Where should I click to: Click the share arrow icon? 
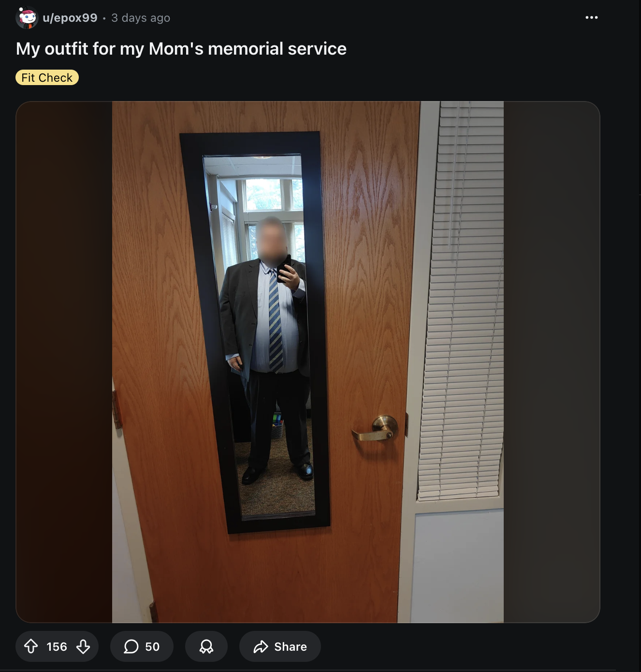(261, 646)
